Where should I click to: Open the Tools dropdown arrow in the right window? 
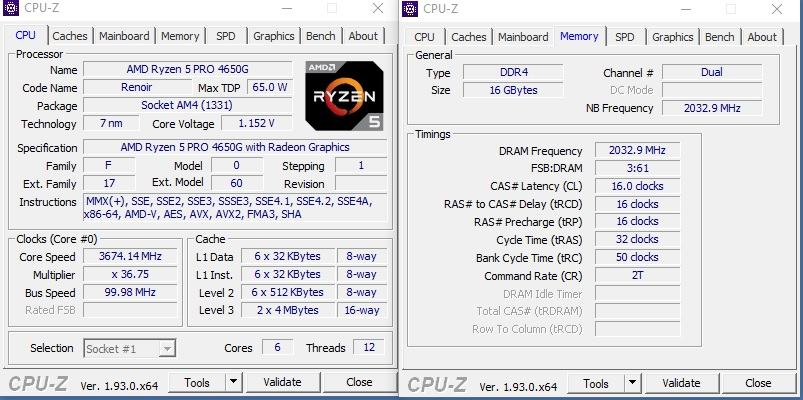(x=632, y=383)
